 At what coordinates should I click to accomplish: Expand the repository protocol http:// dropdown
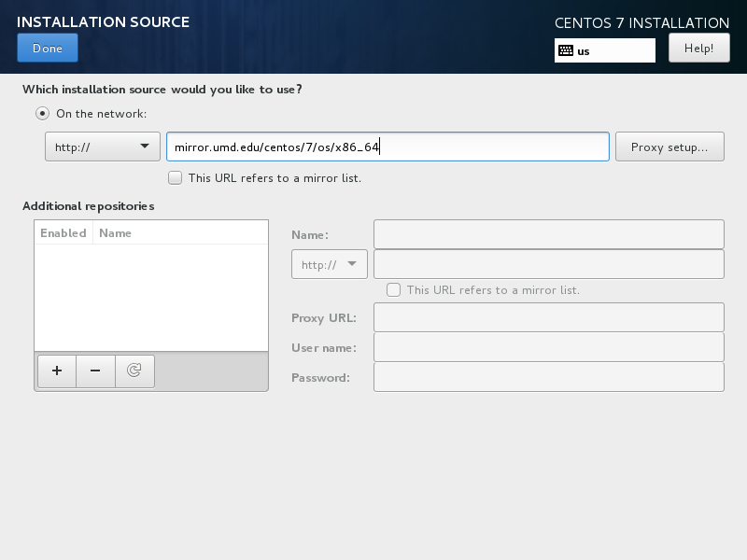[x=330, y=264]
